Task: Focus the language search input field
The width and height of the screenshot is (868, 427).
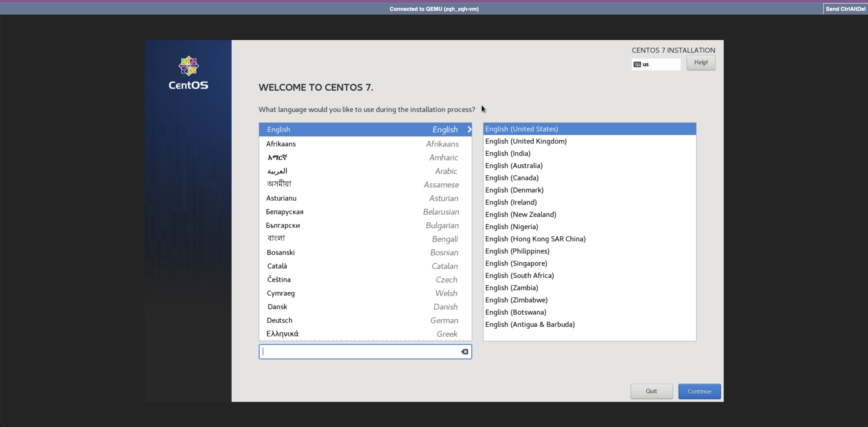Action: point(365,351)
